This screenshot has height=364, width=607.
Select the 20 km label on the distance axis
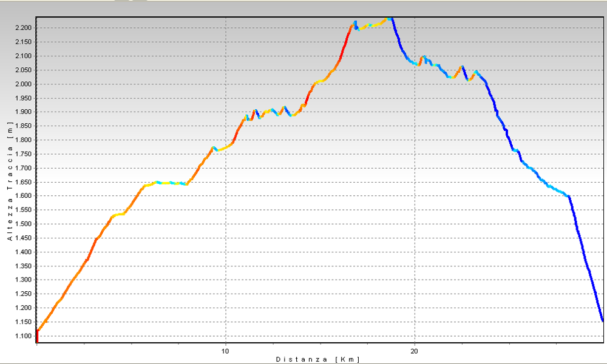(415, 351)
